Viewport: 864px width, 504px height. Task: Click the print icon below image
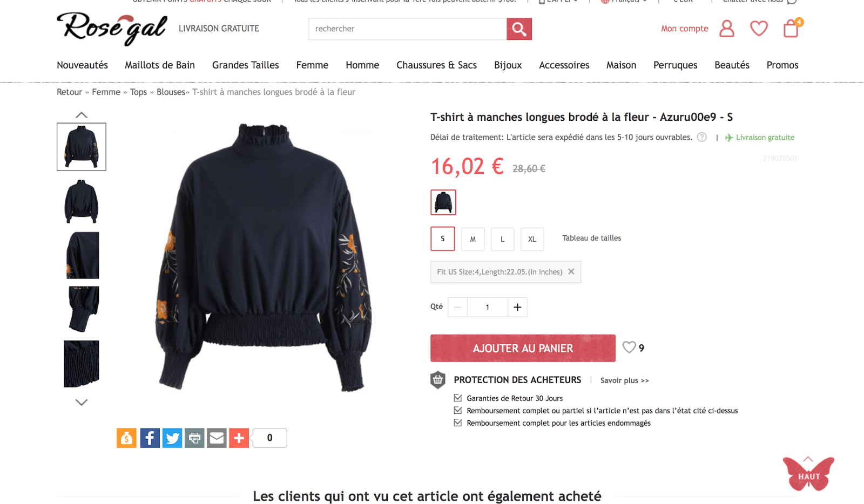pyautogui.click(x=194, y=438)
